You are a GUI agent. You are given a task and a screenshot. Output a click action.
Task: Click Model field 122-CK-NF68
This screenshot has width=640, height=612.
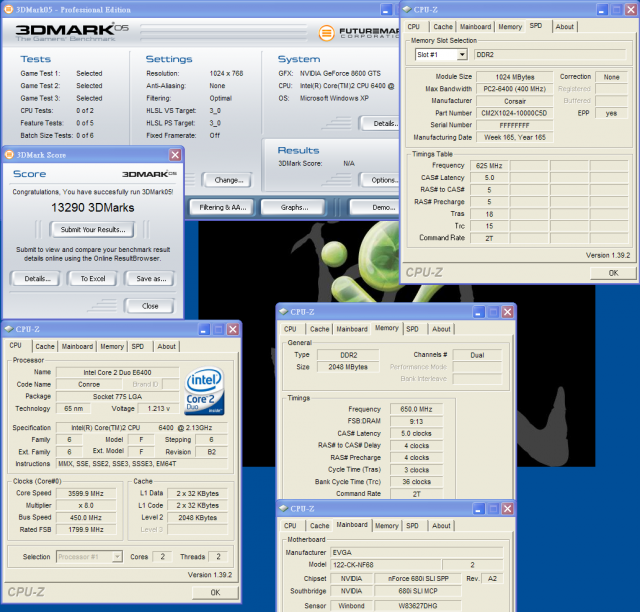tap(385, 565)
